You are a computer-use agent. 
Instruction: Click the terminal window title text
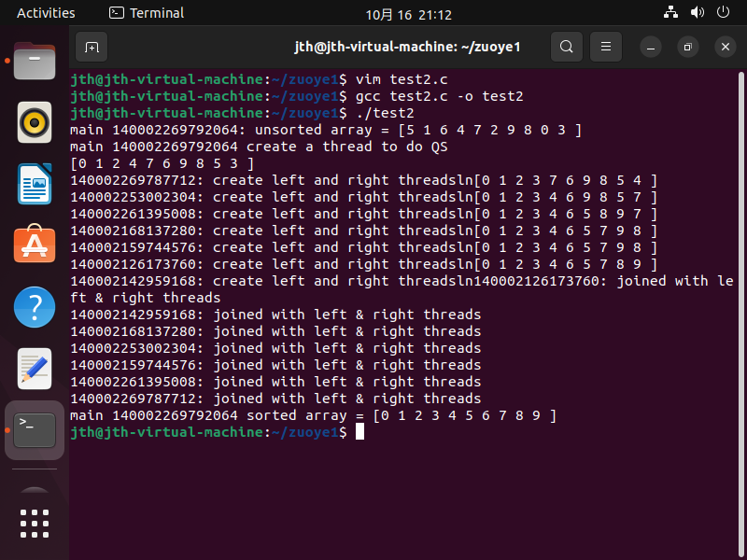point(407,47)
